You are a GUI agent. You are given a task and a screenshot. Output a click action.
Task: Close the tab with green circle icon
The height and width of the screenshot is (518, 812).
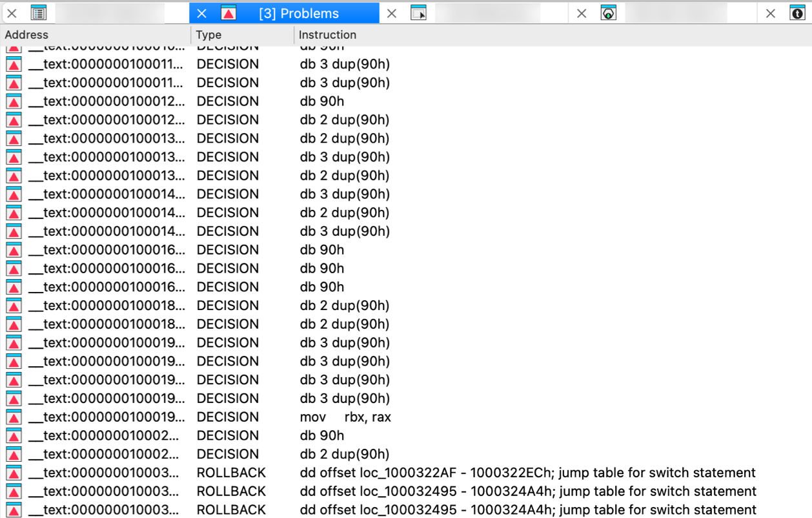point(582,14)
